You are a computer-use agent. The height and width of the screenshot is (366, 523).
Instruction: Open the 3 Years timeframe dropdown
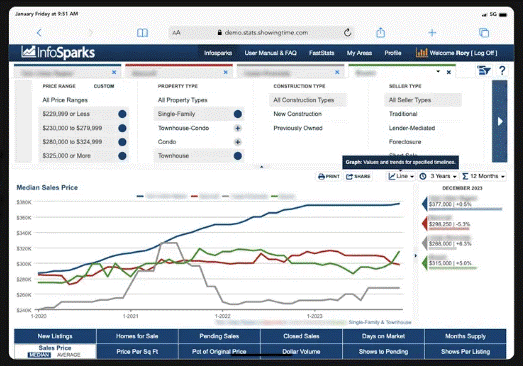(x=438, y=176)
